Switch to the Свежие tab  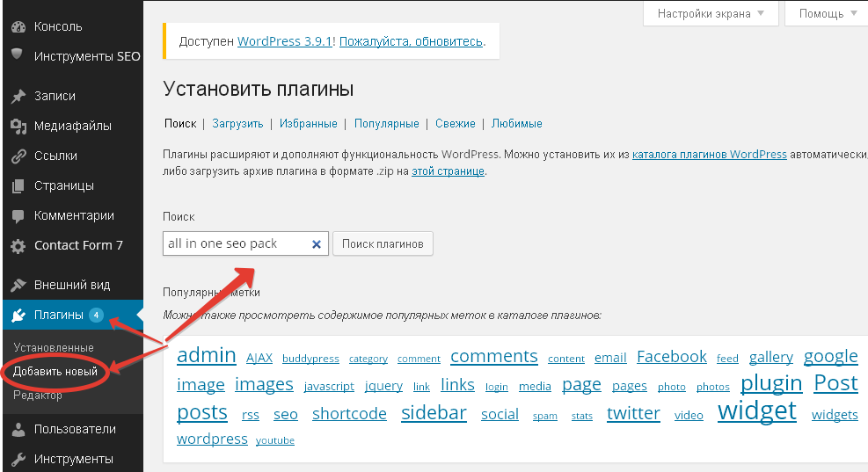(x=455, y=123)
